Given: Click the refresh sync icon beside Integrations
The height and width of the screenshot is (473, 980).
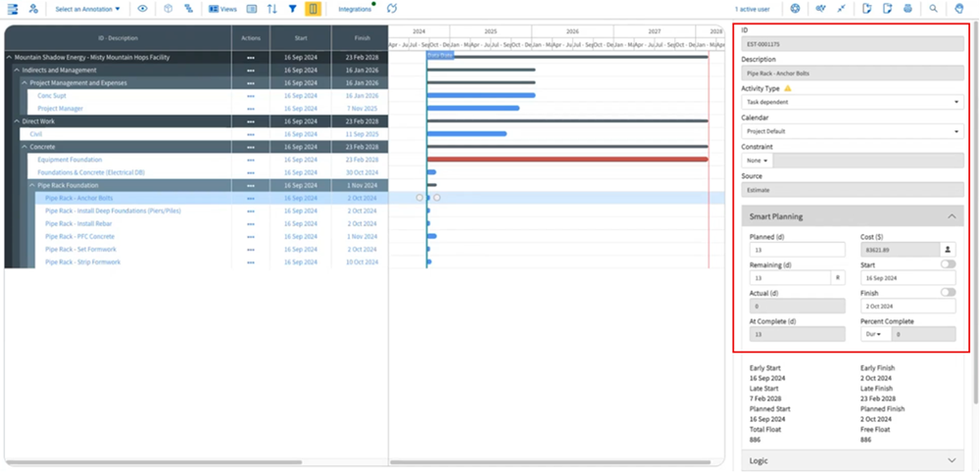Looking at the screenshot, I should [x=392, y=9].
